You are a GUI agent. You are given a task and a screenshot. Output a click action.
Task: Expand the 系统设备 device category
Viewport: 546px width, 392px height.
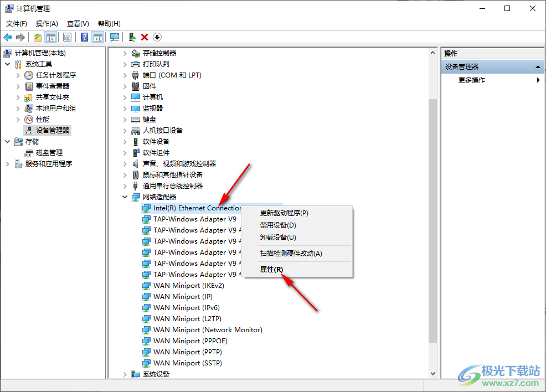[125, 374]
